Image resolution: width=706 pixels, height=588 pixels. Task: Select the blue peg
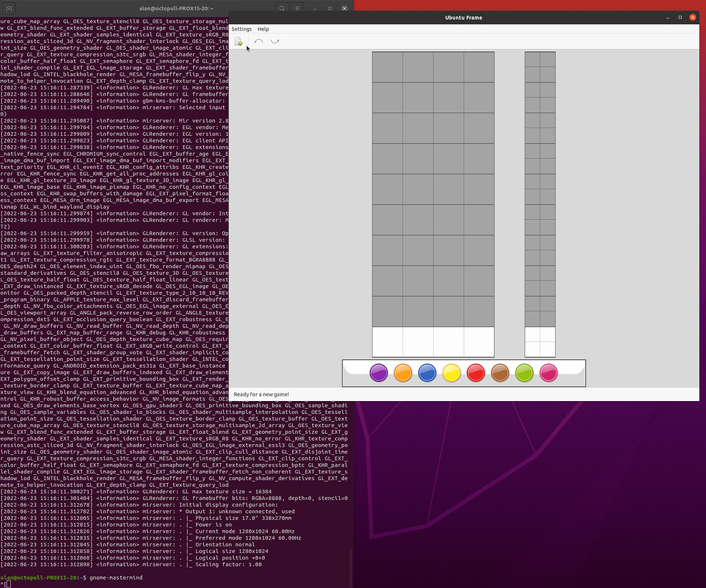pyautogui.click(x=427, y=373)
